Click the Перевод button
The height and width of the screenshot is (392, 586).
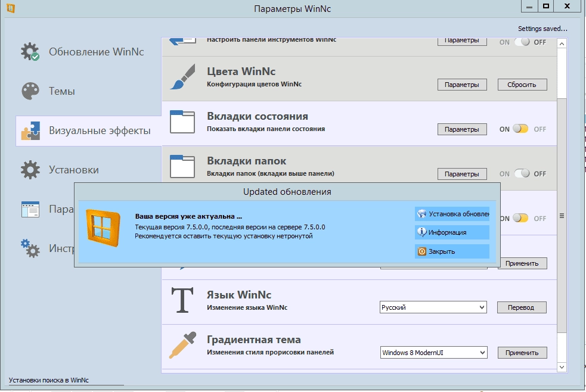[522, 307]
